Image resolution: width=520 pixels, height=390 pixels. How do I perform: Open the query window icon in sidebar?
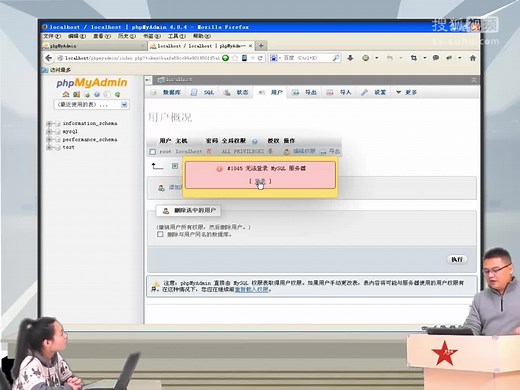tap(87, 95)
